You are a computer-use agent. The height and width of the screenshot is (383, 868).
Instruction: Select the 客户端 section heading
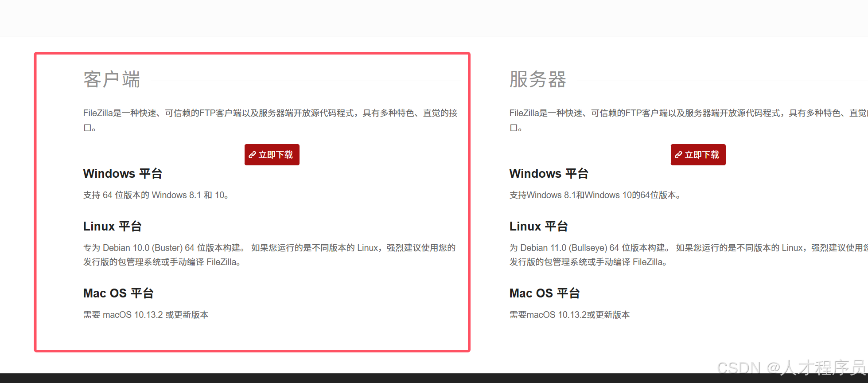(x=112, y=80)
